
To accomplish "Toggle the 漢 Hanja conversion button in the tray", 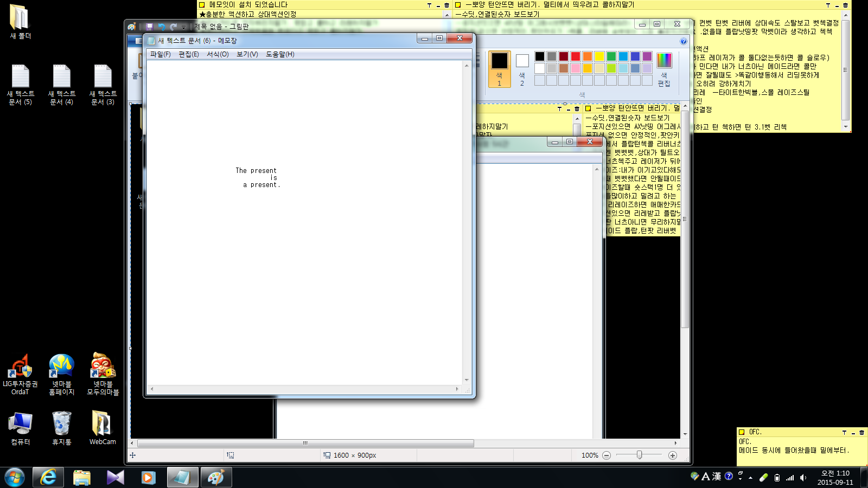I will coord(717,477).
